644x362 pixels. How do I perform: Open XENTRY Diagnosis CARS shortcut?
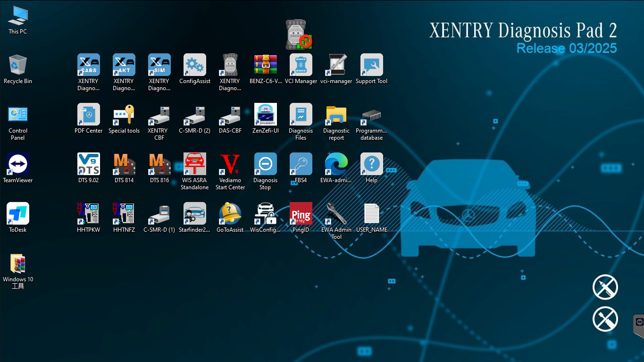coord(88,65)
